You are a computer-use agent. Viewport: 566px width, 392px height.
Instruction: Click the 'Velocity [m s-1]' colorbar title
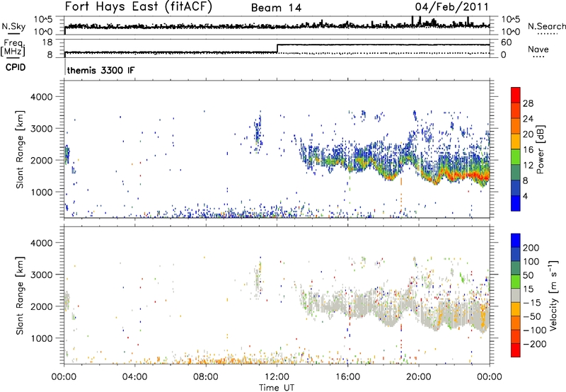click(553, 296)
